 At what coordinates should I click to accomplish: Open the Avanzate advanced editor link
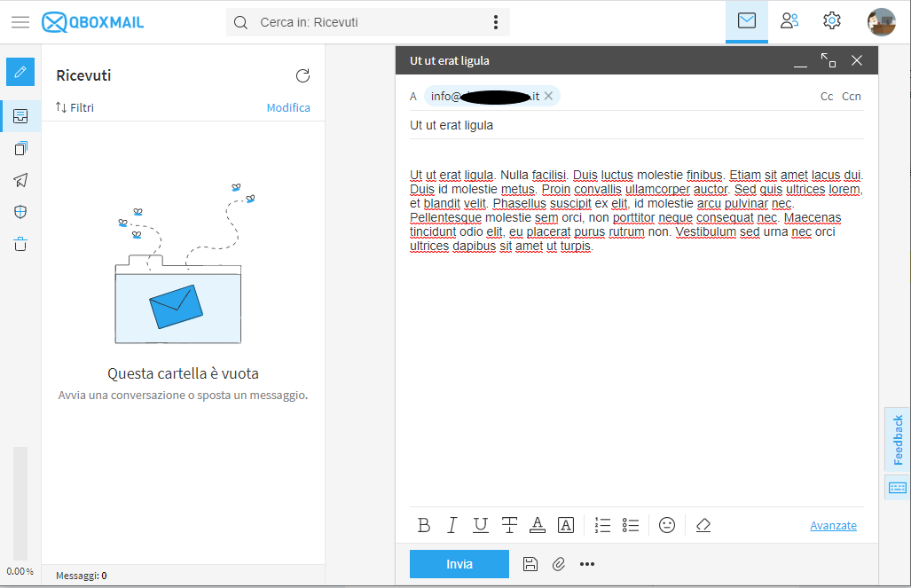pos(833,525)
